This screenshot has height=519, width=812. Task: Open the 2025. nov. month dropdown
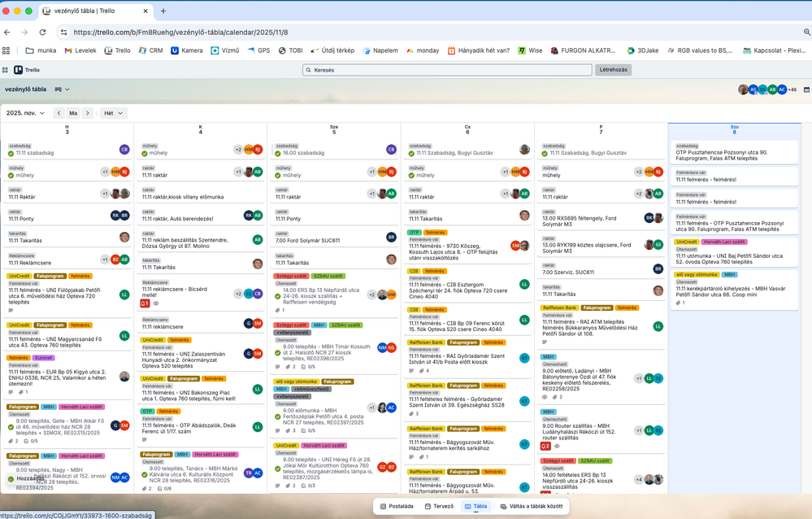point(25,113)
